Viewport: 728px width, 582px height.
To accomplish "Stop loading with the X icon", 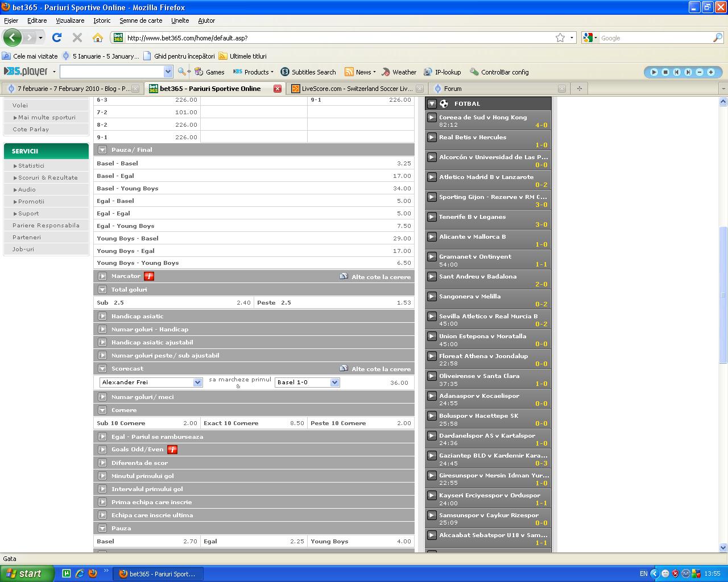I will (77, 38).
